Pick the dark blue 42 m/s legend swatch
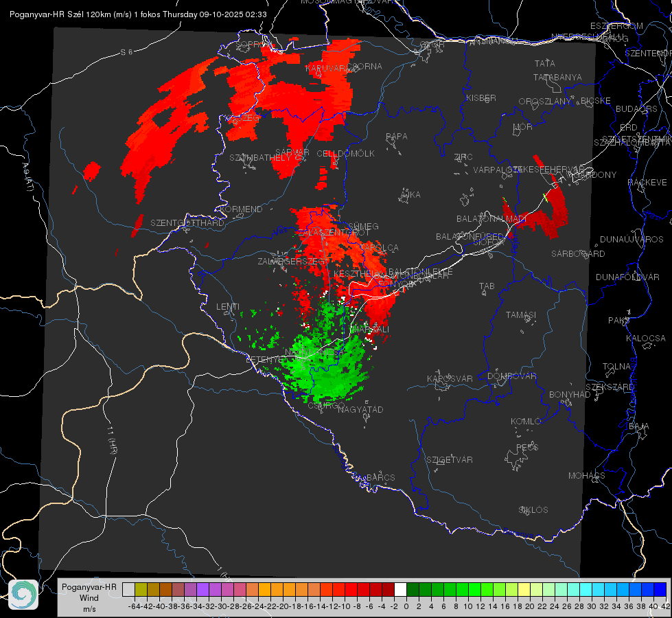The image size is (672, 618). pos(660,589)
